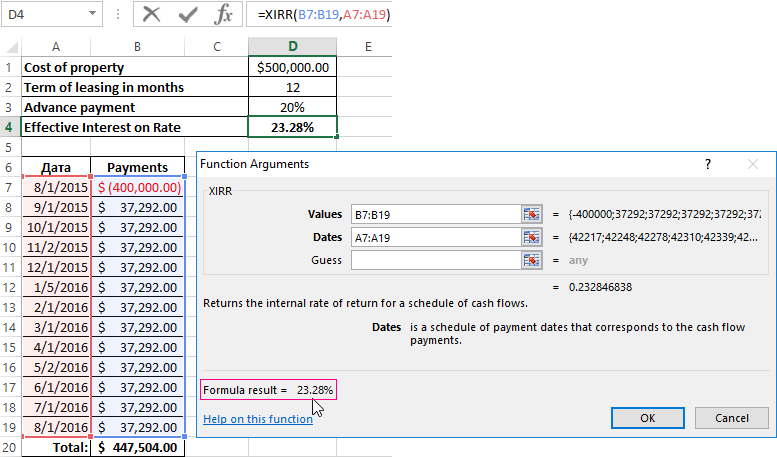Collapse dialog via Guess range selector icon

(531, 260)
